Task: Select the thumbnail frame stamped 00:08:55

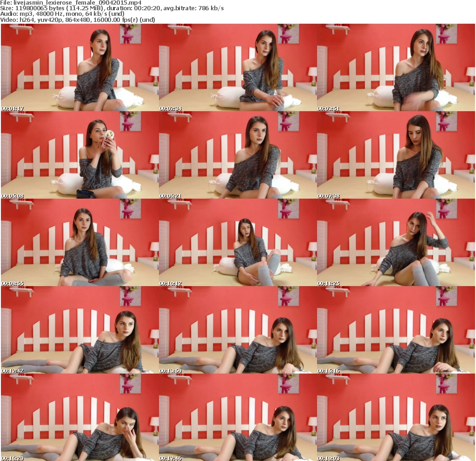Action: (x=79, y=242)
